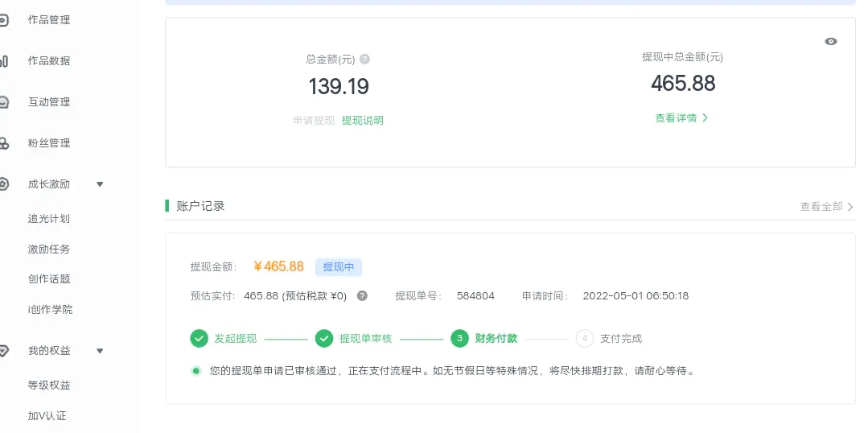
Task: Select 追光计划 in the sidebar
Action: coord(49,219)
